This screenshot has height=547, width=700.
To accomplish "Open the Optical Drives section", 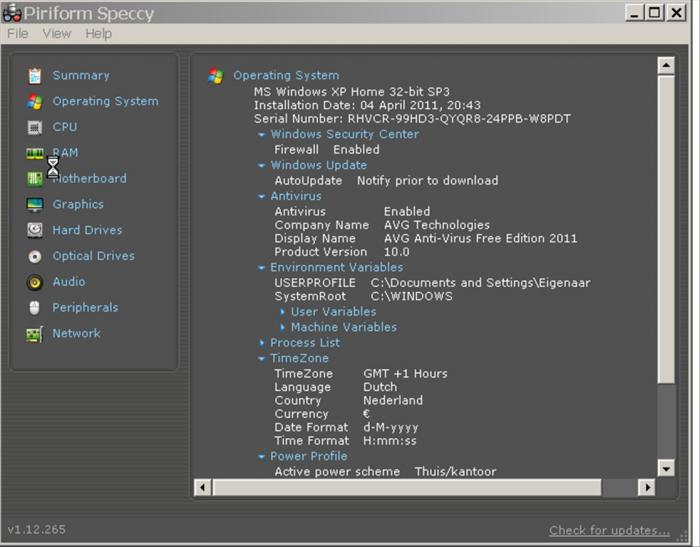I will [x=94, y=256].
